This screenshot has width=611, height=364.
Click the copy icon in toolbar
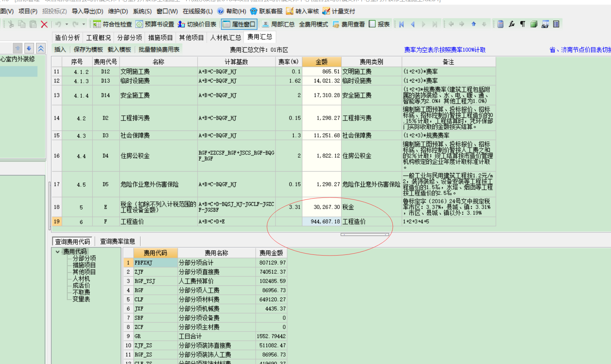(22, 24)
